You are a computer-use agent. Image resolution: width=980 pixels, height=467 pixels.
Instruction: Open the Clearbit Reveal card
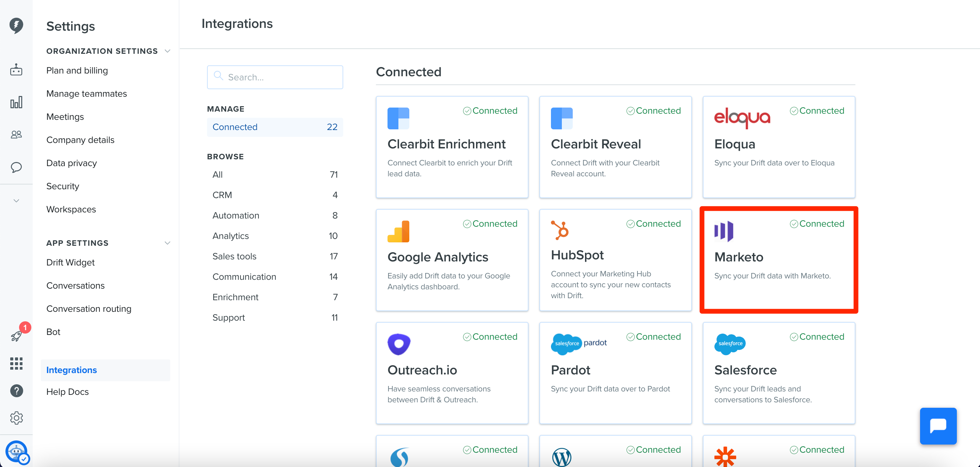[x=615, y=147]
